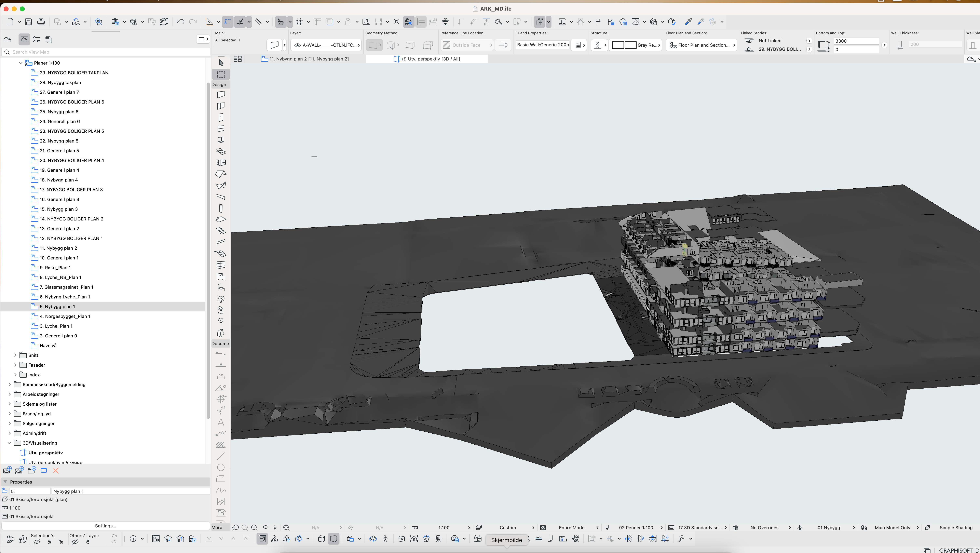Screen dimensions: 980x553
Task: Click the Undo arrow in toolbar
Action: point(180,22)
